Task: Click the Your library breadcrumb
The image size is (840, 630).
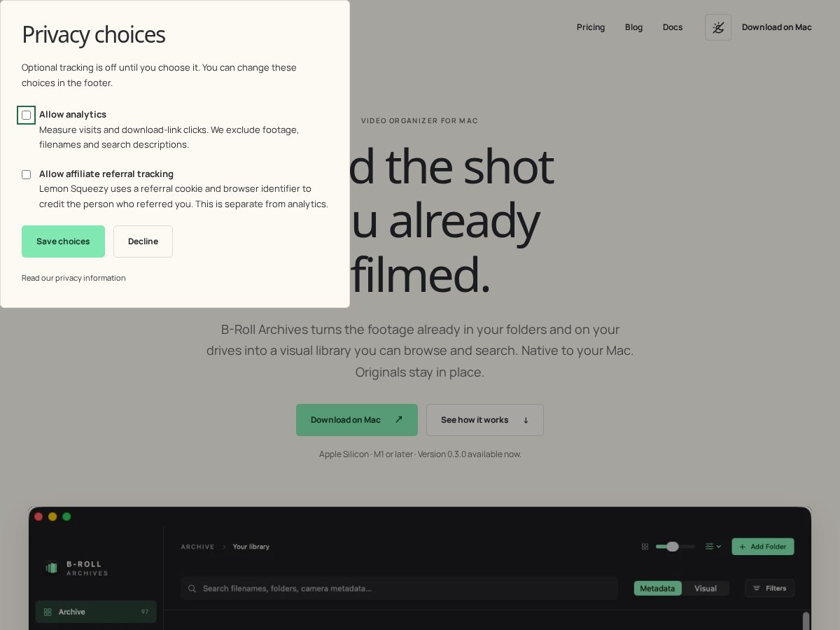Action: point(251,547)
